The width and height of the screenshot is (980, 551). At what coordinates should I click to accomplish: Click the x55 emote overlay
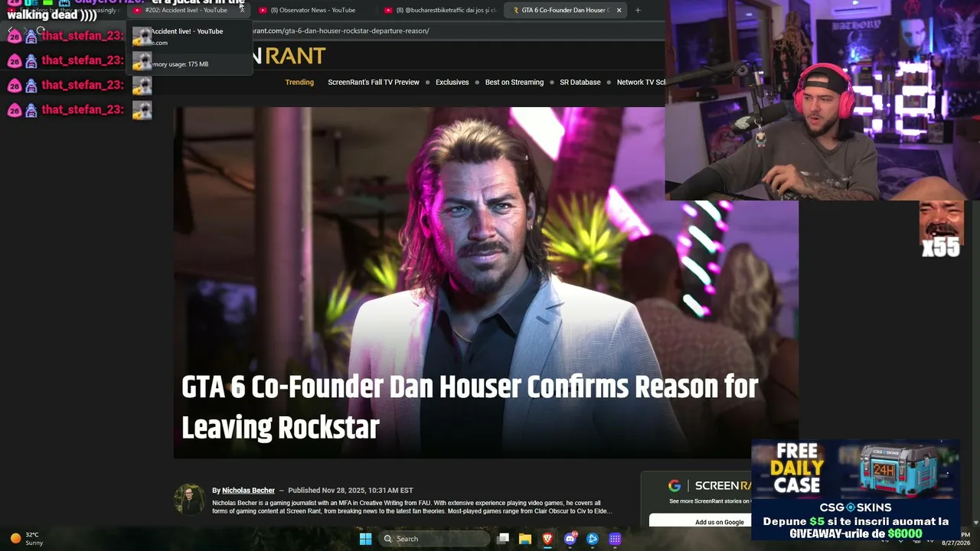point(941,230)
